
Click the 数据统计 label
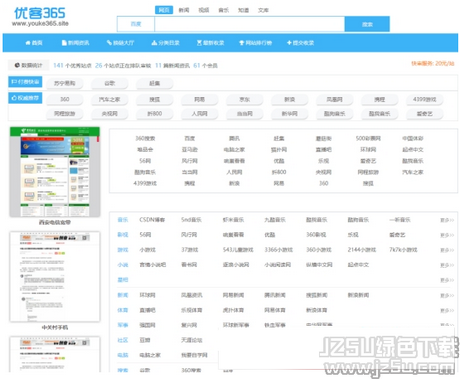pos(29,65)
